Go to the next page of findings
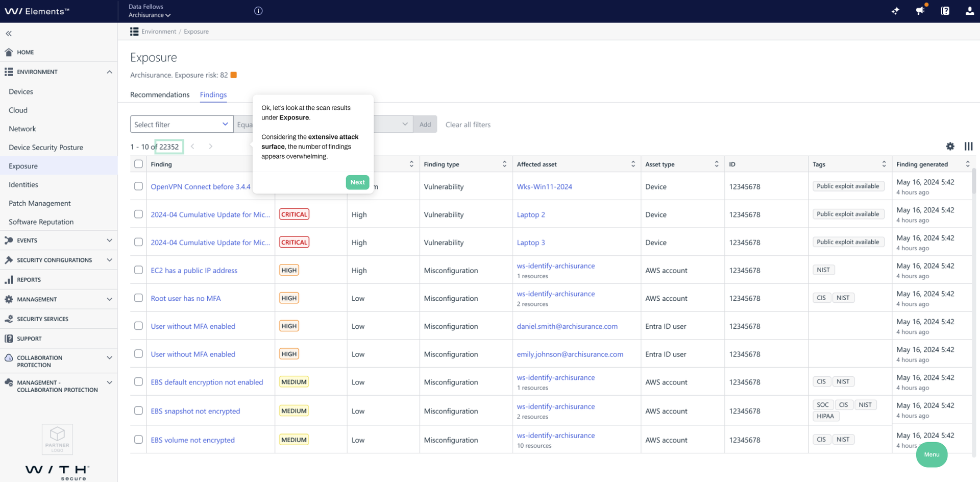This screenshot has width=980, height=482. (211, 147)
